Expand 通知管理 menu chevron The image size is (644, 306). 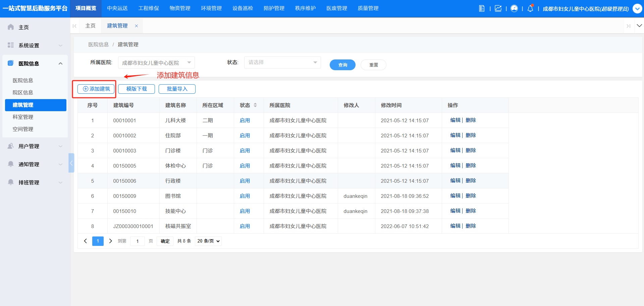point(61,164)
